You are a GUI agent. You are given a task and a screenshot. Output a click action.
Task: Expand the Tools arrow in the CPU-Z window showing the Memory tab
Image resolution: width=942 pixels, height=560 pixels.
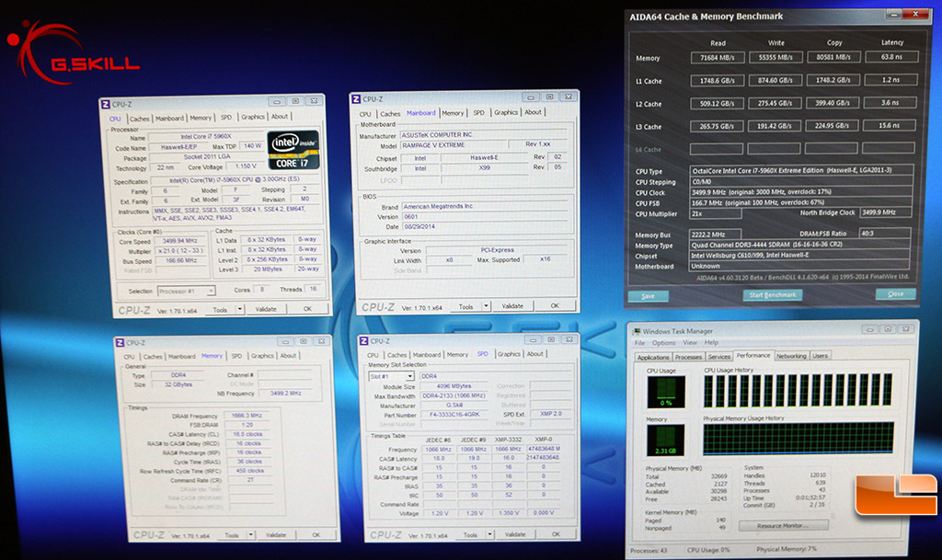point(250,535)
